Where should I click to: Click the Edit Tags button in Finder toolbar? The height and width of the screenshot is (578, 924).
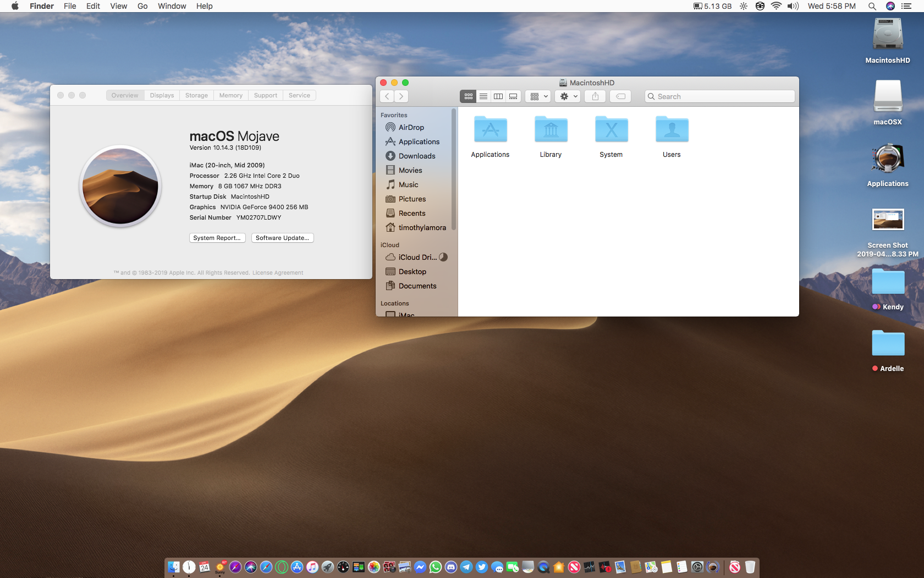point(620,96)
